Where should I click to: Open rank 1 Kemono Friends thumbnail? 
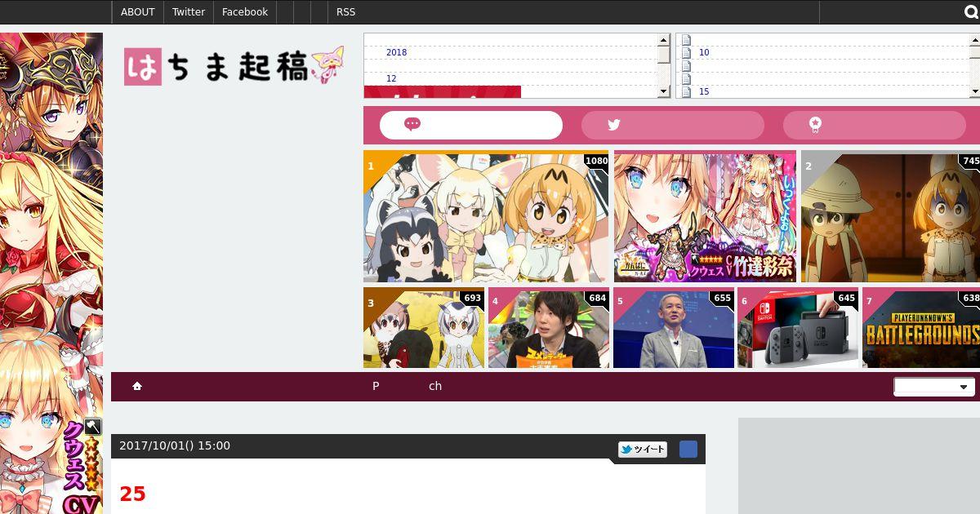(486, 217)
